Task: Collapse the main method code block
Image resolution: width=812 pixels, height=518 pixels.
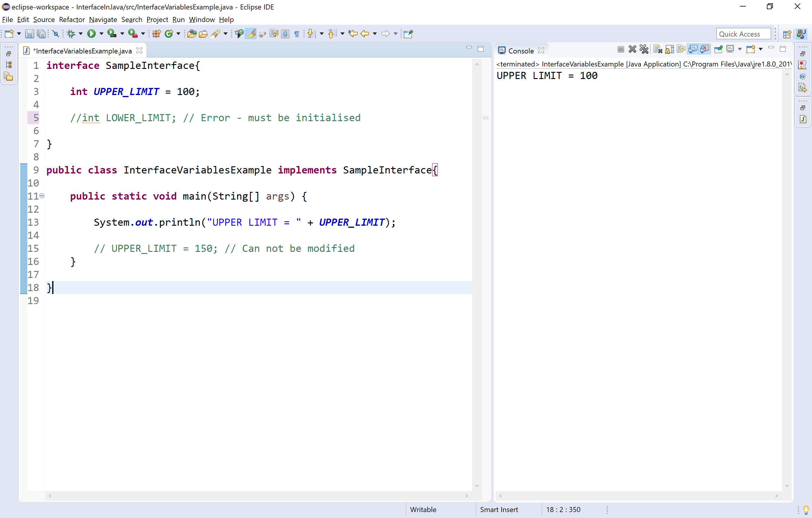Action: click(x=42, y=196)
